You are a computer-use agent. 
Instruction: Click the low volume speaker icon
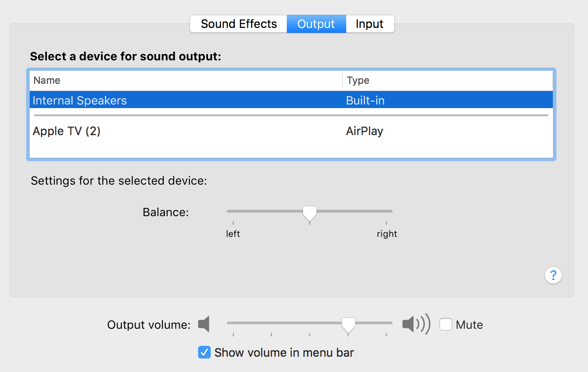click(204, 324)
